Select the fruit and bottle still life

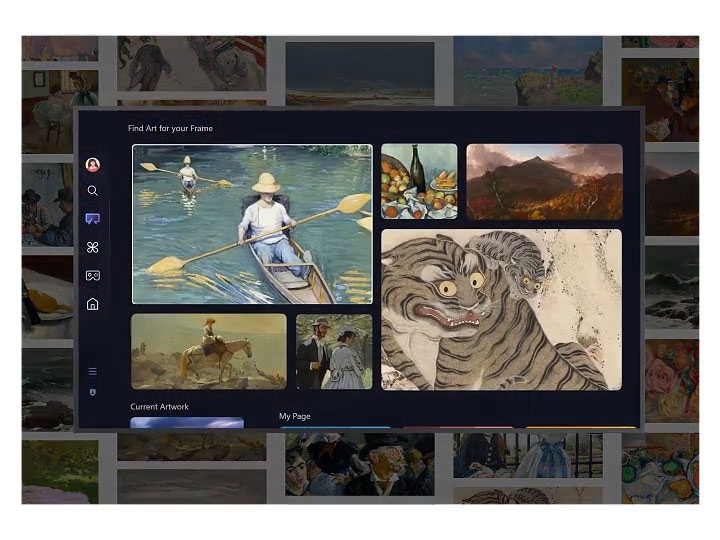point(419,181)
